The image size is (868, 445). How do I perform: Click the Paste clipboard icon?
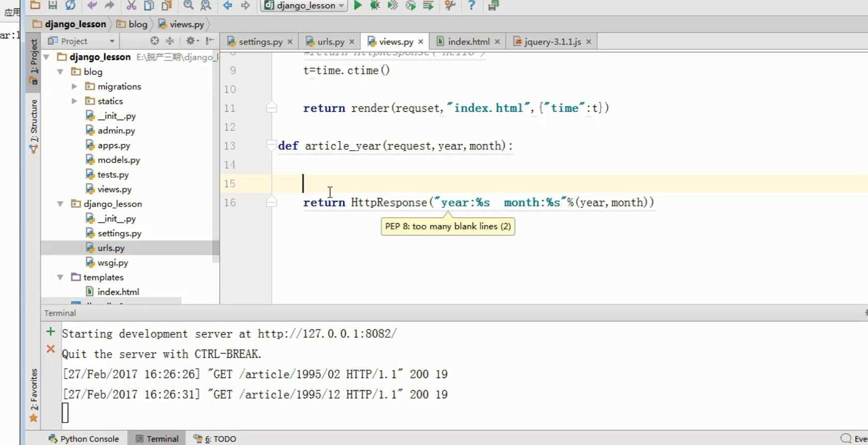point(167,5)
